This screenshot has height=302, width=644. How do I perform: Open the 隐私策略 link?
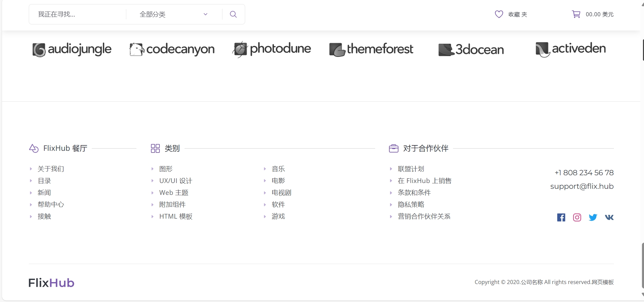point(411,204)
